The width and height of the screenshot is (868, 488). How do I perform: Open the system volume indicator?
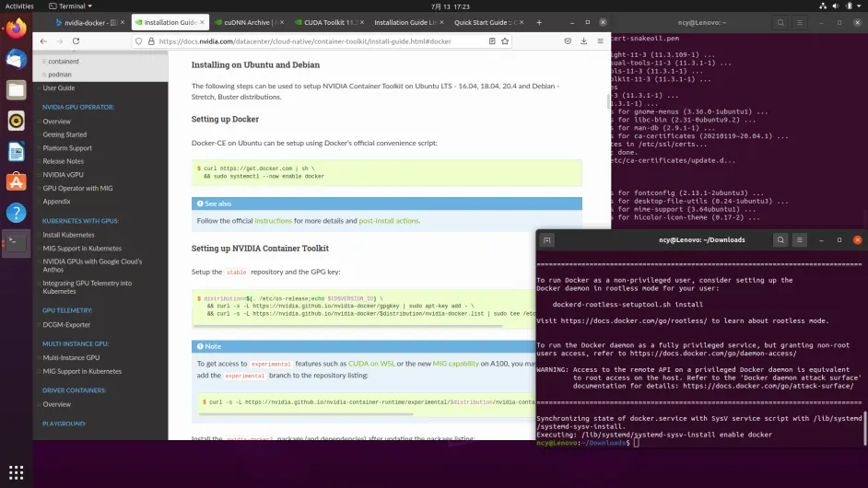tap(836, 6)
